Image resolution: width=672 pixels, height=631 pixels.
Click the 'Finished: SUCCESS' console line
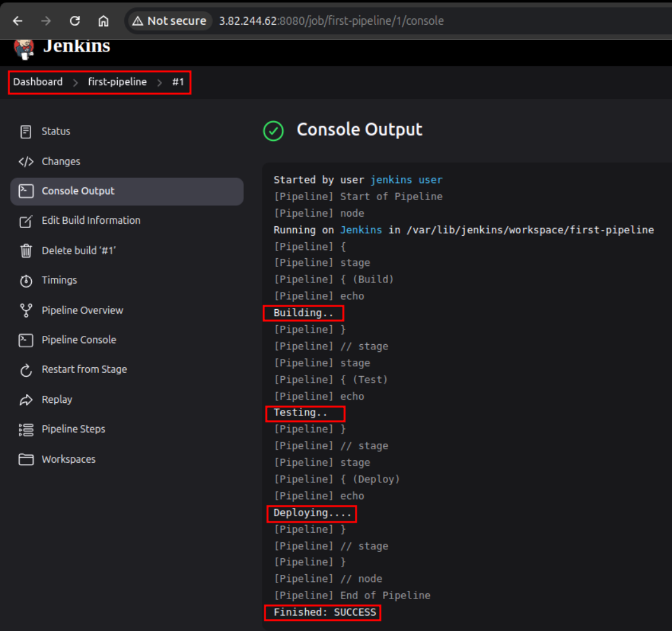coord(325,612)
